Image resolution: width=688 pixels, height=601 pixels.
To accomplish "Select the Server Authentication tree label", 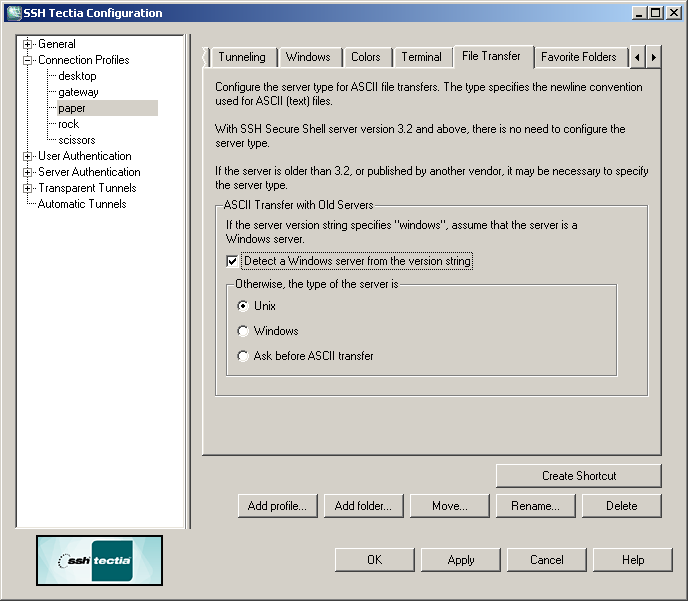I will pyautogui.click(x=89, y=172).
